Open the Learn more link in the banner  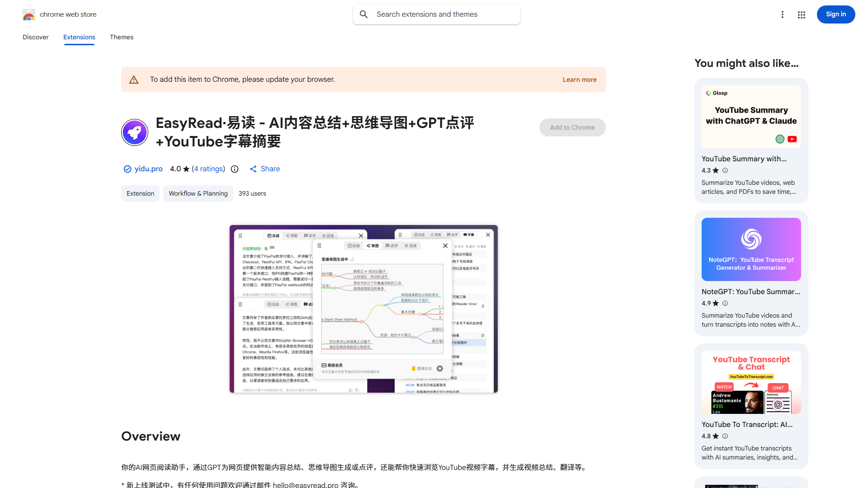click(580, 79)
